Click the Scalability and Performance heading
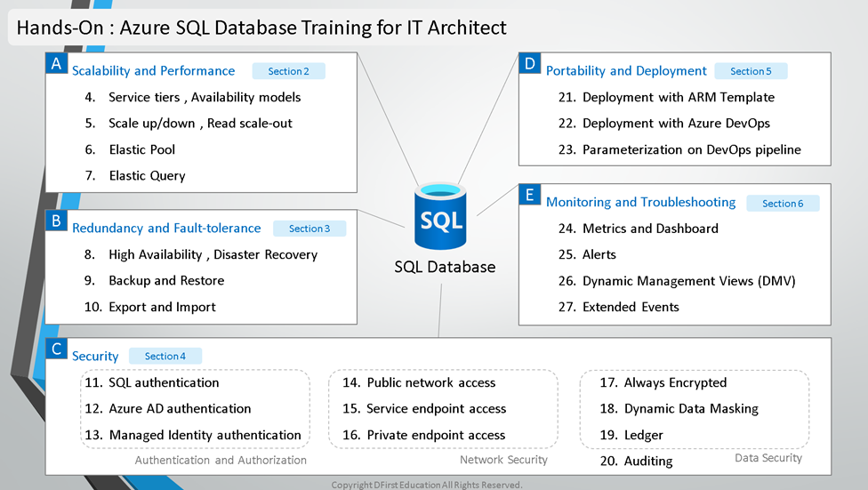 click(x=153, y=71)
